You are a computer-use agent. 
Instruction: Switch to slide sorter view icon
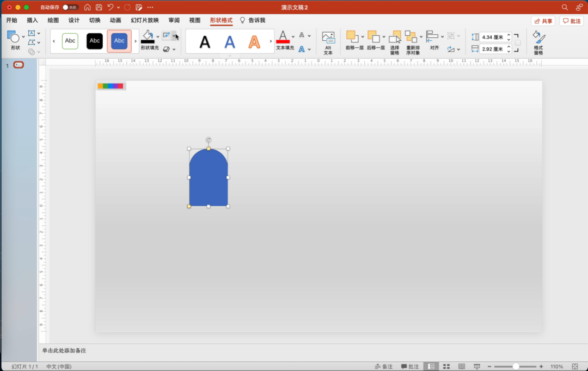(x=446, y=367)
